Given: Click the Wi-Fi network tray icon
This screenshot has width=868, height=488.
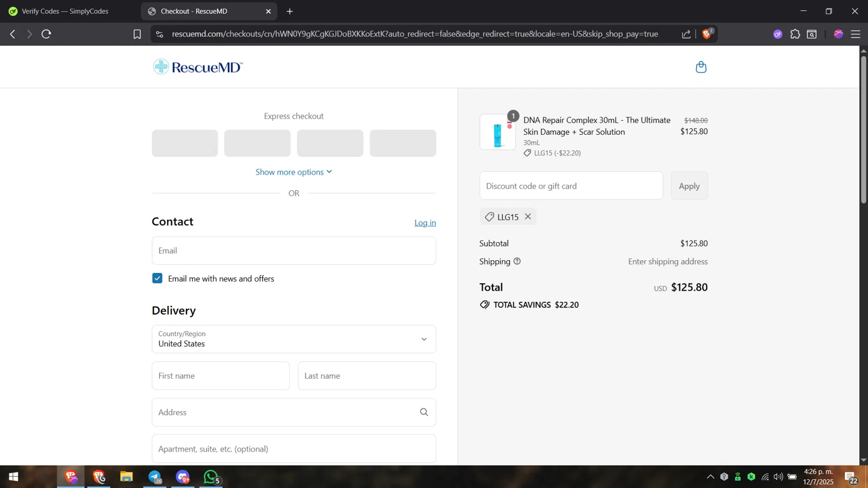Looking at the screenshot, I should click(x=765, y=477).
